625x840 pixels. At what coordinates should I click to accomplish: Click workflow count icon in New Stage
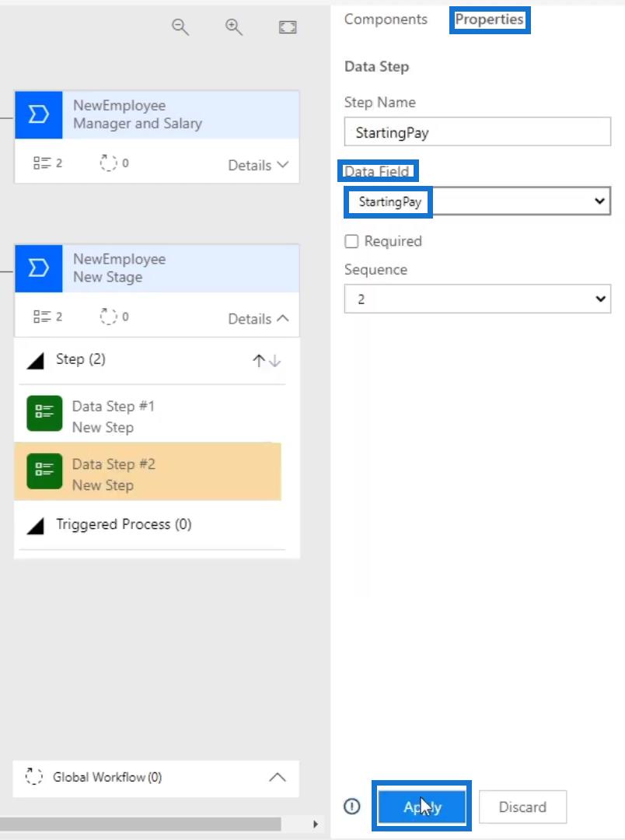pos(108,317)
